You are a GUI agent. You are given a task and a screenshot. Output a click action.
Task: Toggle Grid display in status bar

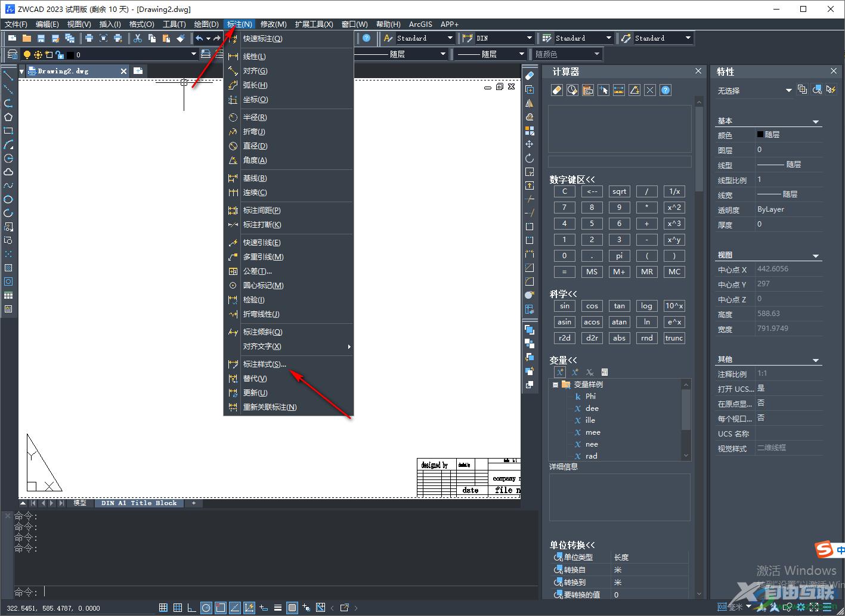[x=178, y=608]
